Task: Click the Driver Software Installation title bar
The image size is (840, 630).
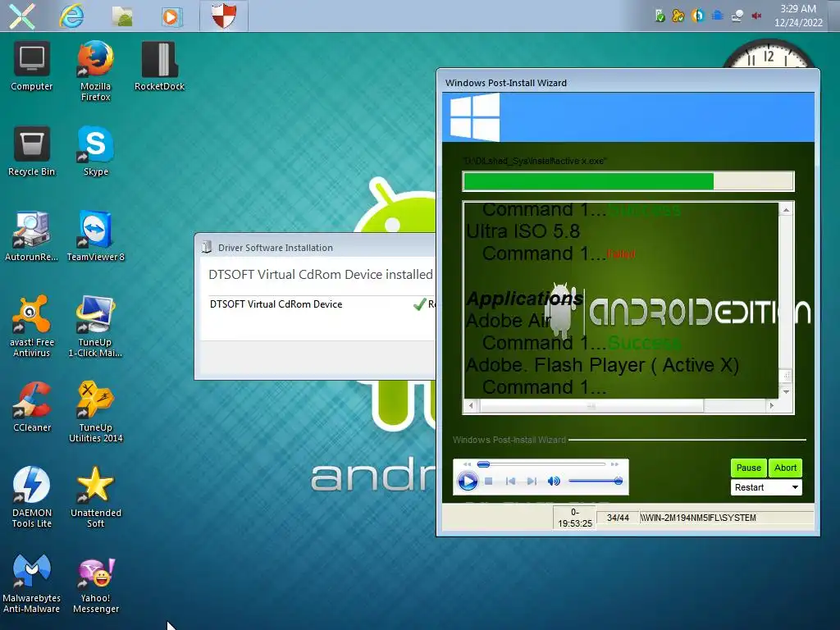Action: point(316,248)
